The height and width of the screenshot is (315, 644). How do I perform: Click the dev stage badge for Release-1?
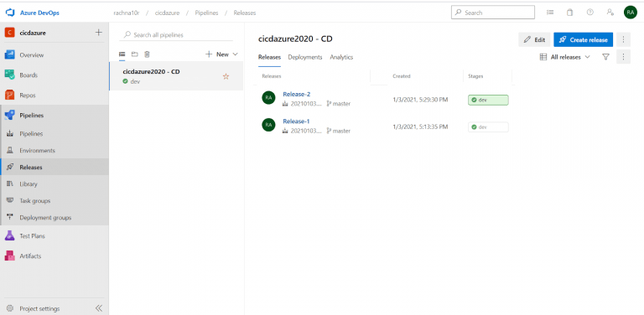point(488,127)
